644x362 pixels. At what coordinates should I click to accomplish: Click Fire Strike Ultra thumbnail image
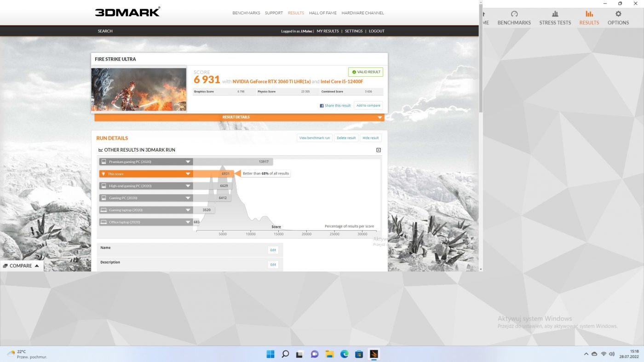(139, 90)
